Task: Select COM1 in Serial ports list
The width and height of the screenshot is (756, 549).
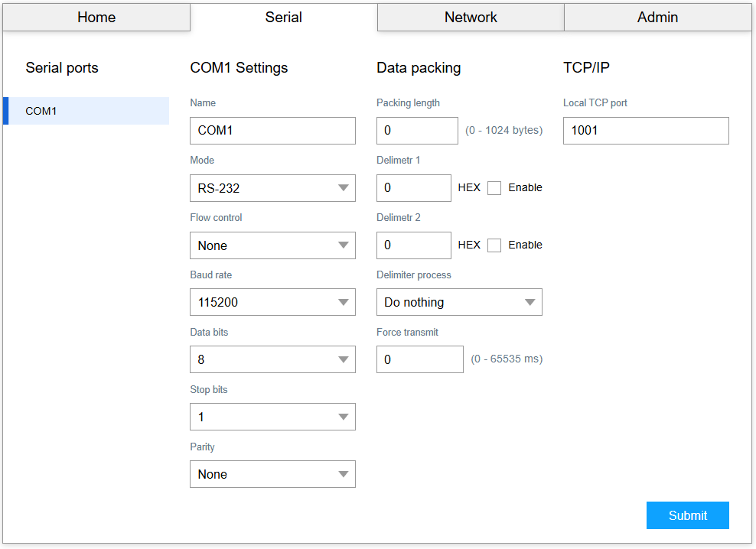Action: coord(86,111)
